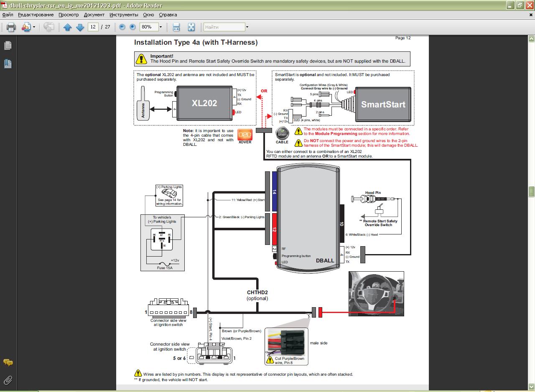Click the Найти search field
Screen dimensions: 535x392
point(224,27)
